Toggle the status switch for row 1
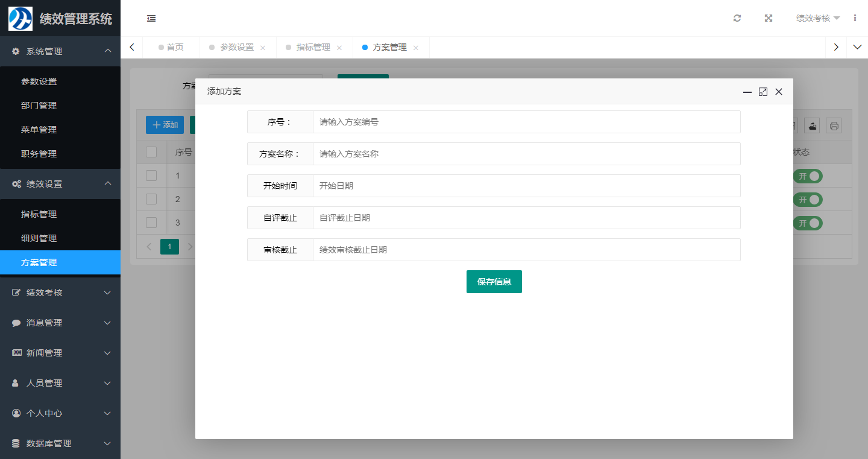Viewport: 868px width, 459px height. (808, 176)
